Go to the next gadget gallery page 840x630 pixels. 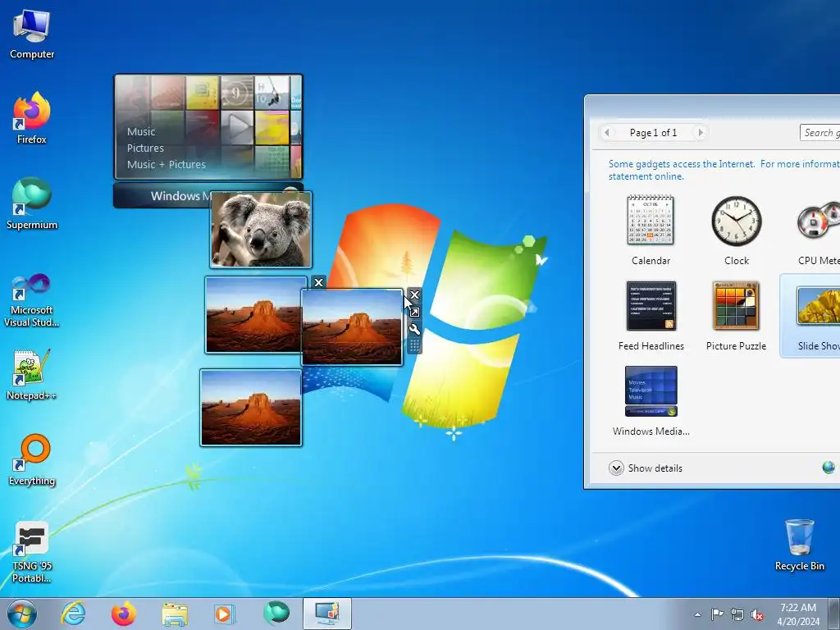(x=700, y=132)
